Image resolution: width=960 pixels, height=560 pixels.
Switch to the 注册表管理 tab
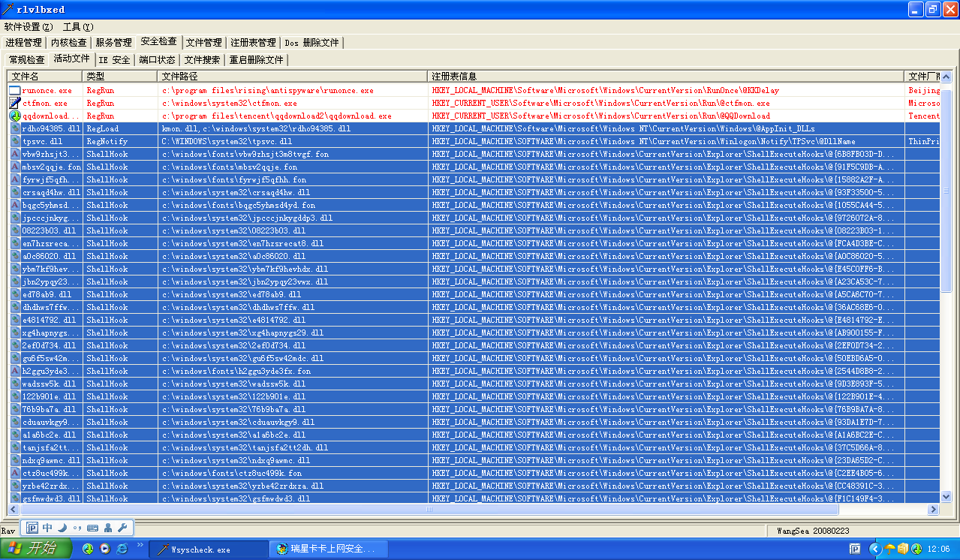point(253,43)
